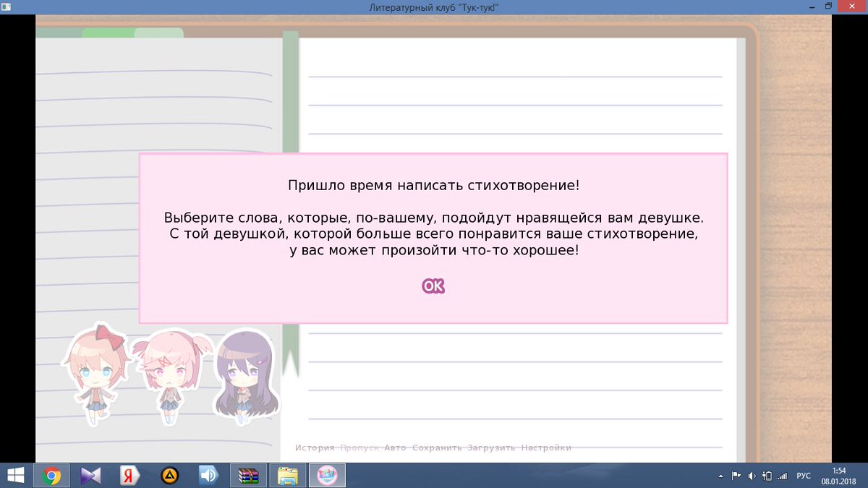
Task: Open Visual Studio from the taskbar
Action: point(90,475)
